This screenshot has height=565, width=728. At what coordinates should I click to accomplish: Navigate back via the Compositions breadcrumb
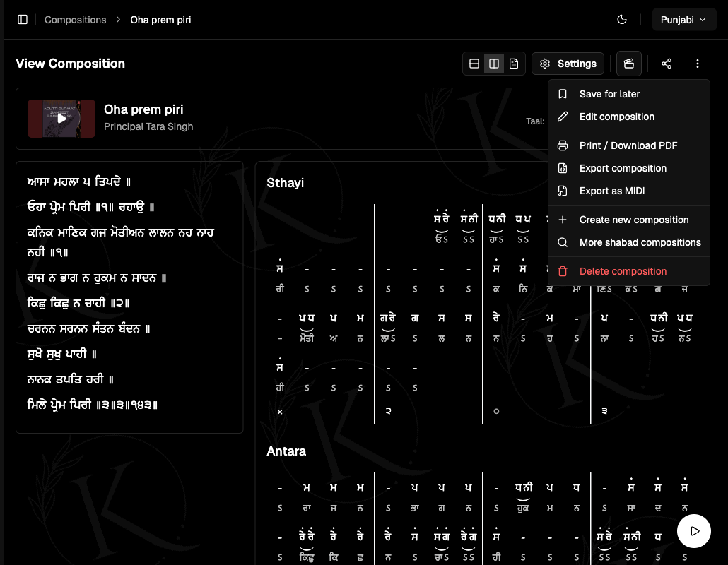pos(75,19)
